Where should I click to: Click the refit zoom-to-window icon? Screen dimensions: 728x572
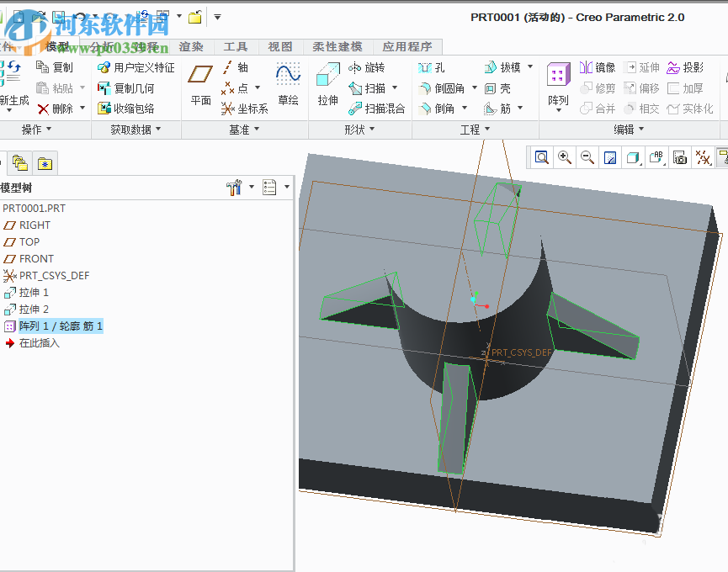541,157
